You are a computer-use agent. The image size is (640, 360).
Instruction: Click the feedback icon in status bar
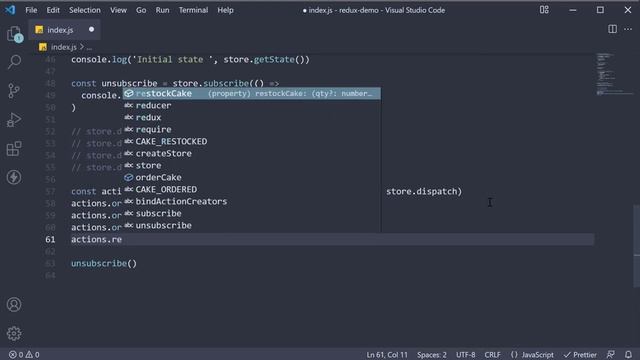tap(611, 355)
